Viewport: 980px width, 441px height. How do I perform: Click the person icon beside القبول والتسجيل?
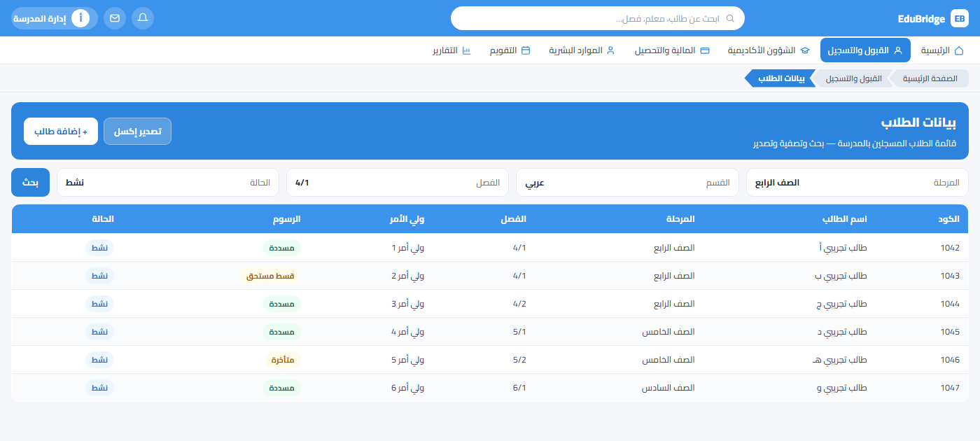(x=898, y=50)
